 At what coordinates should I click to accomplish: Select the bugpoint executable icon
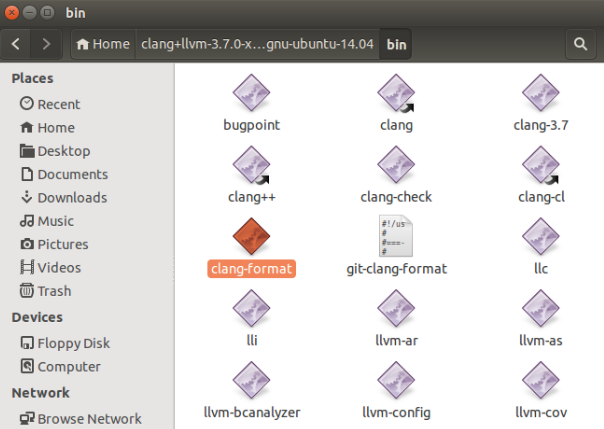[251, 95]
